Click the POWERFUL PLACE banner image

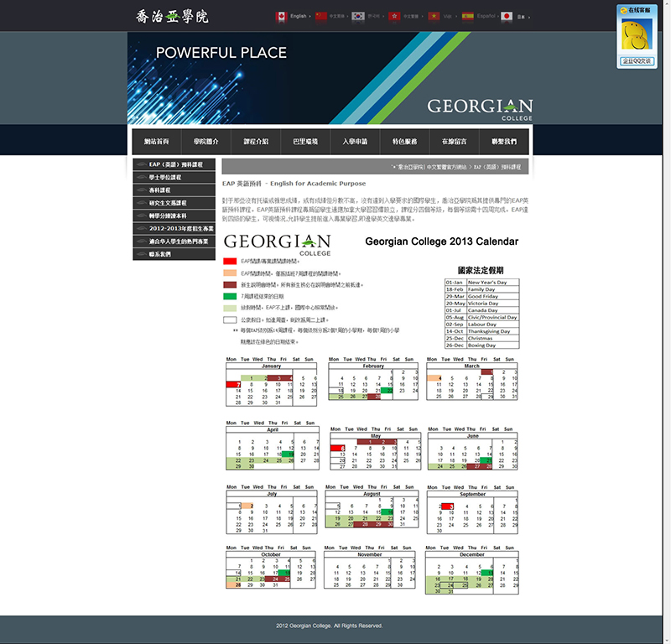(x=330, y=78)
